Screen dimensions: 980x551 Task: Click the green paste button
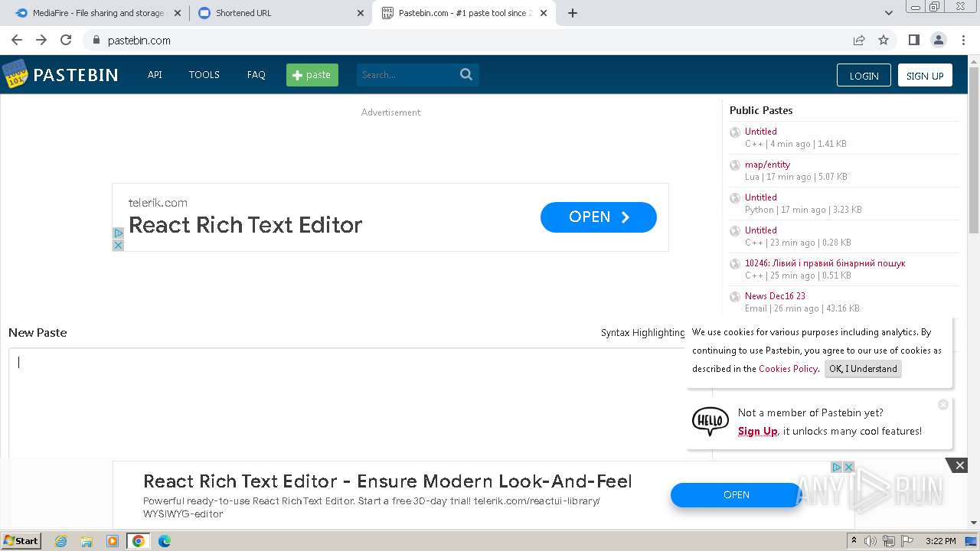click(x=312, y=74)
